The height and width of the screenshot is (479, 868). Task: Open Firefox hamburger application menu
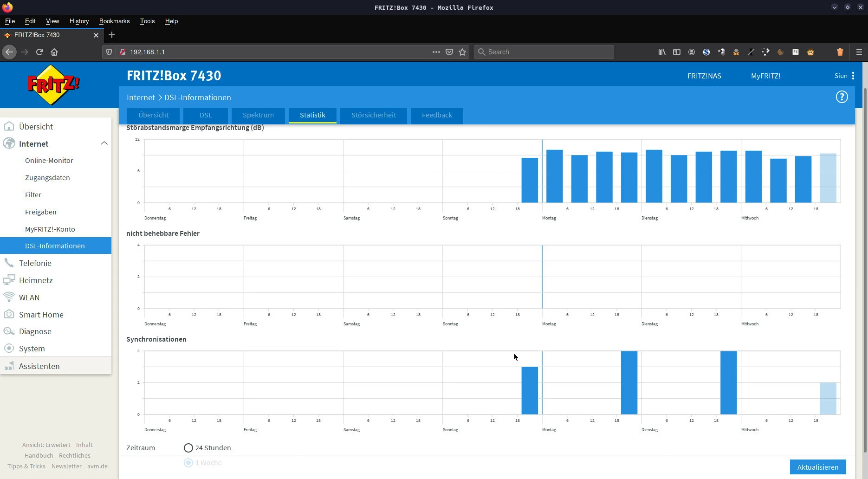click(859, 52)
